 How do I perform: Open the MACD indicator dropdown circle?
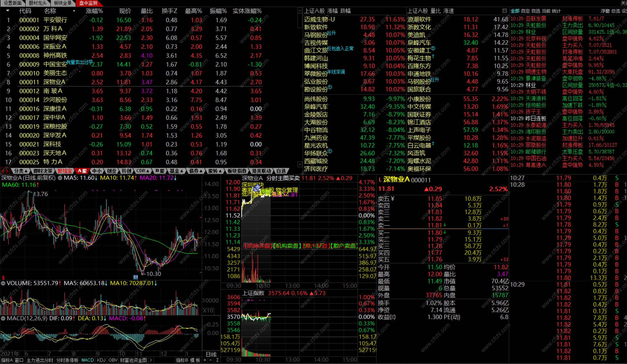coord(3,318)
